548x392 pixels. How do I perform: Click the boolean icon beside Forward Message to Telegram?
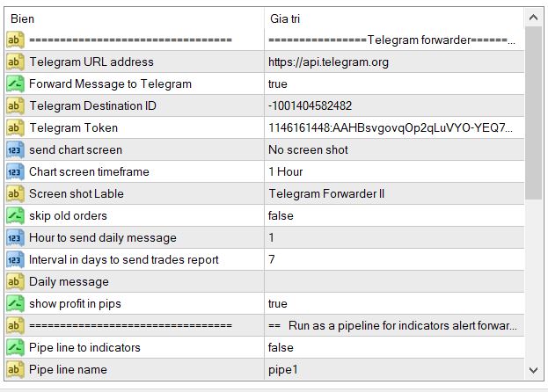click(15, 84)
